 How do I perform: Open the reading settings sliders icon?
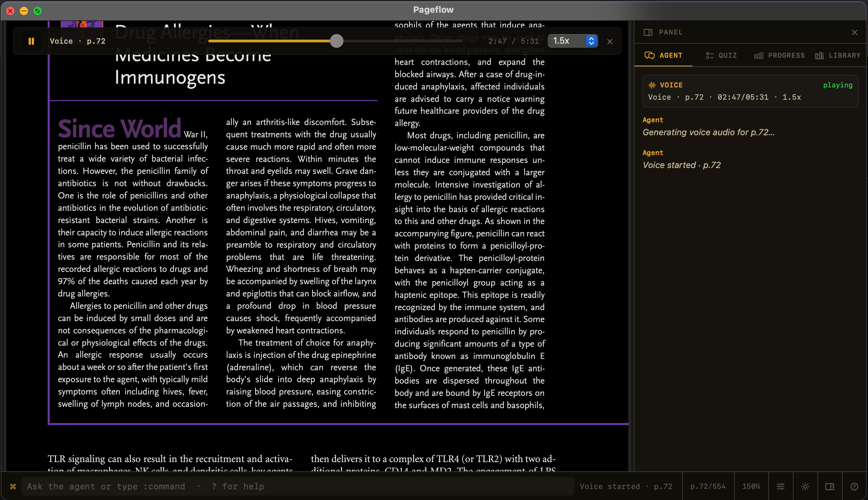781,486
